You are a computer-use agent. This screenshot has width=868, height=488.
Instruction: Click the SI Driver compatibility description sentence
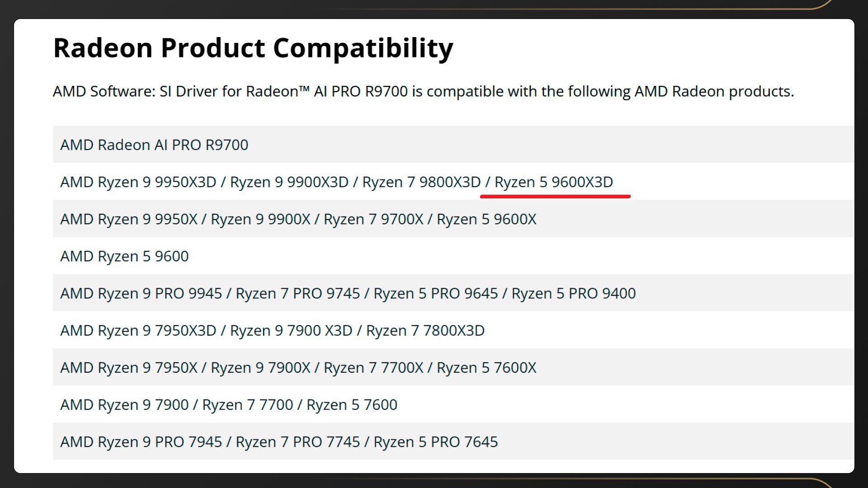point(423,92)
